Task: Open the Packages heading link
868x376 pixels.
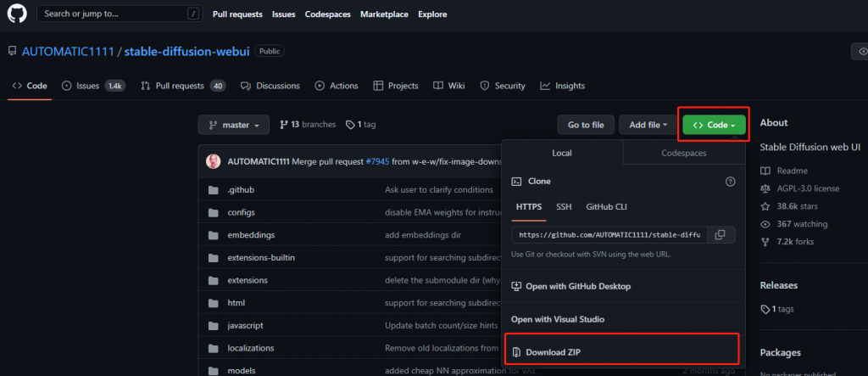Action: point(781,353)
